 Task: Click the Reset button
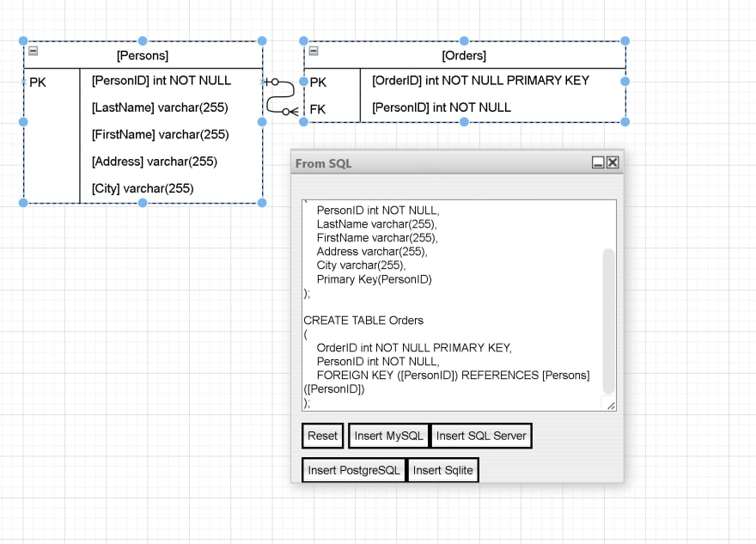click(x=322, y=436)
